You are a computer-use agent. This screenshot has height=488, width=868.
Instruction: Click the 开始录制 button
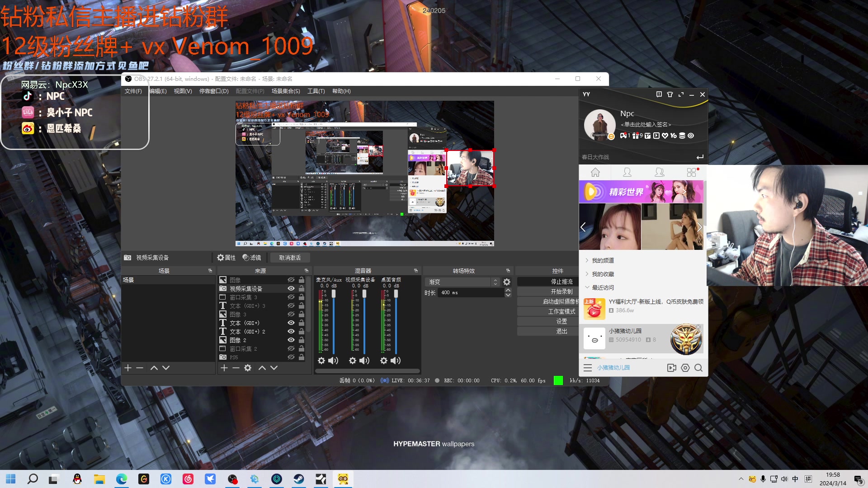548,291
